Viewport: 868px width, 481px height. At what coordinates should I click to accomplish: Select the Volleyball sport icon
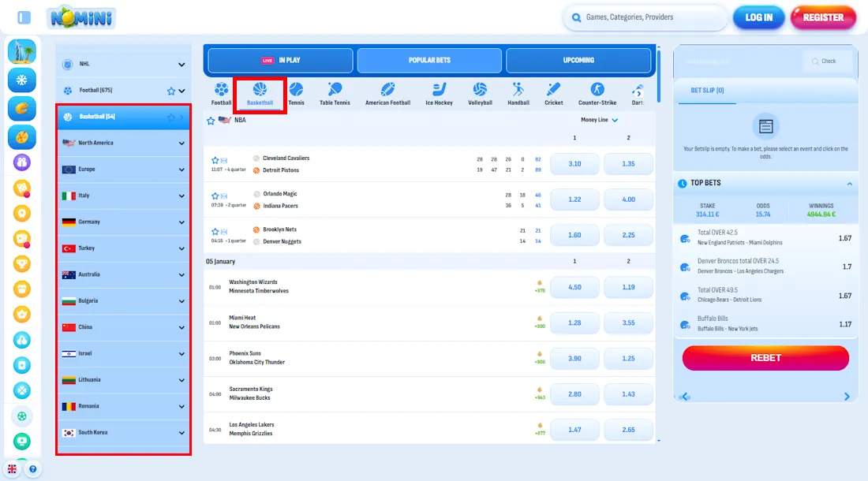coord(480,91)
